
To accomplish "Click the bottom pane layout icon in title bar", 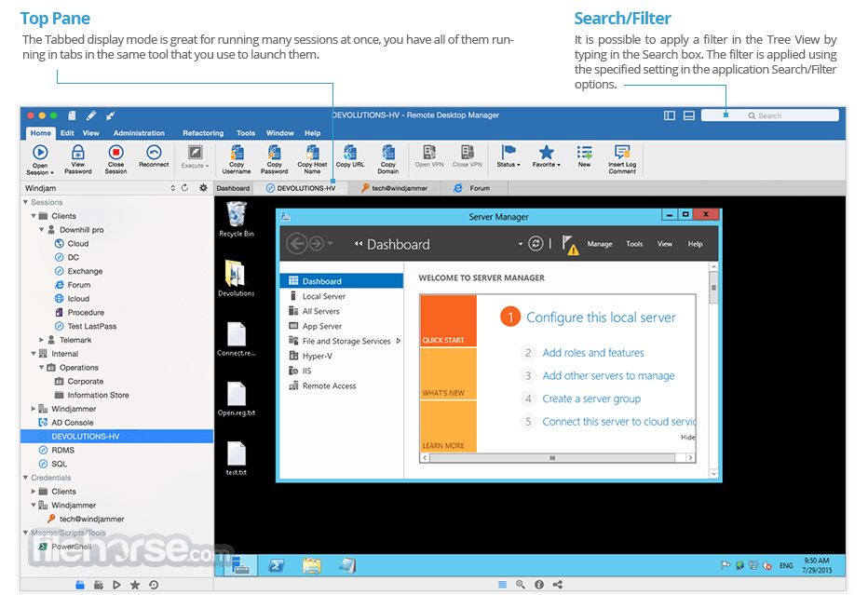I will coord(688,115).
